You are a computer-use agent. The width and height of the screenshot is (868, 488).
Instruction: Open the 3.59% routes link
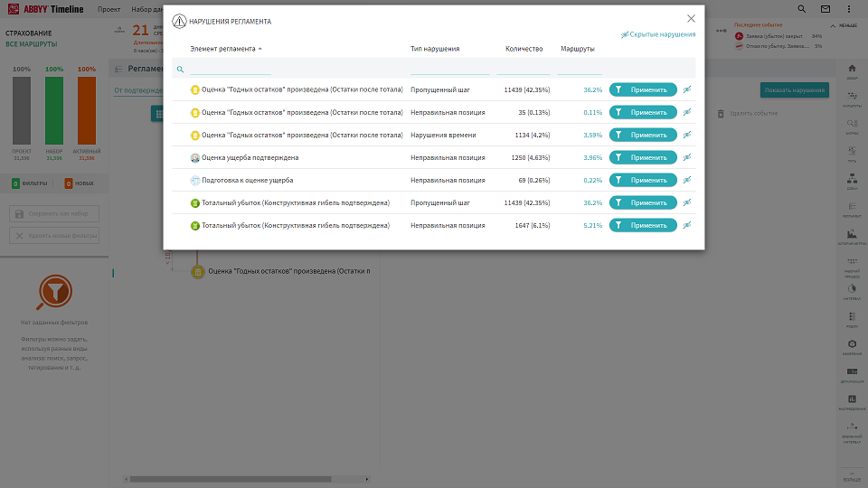click(x=592, y=135)
